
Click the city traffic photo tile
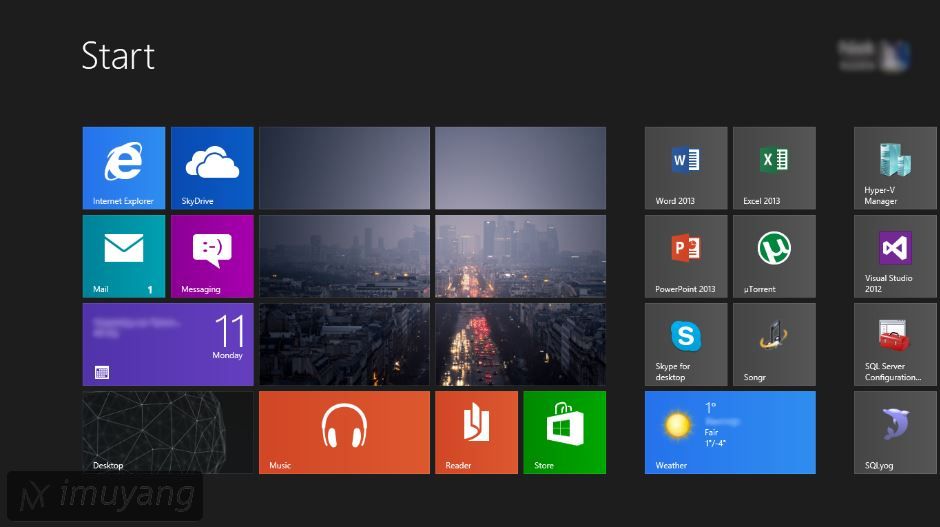(520, 344)
